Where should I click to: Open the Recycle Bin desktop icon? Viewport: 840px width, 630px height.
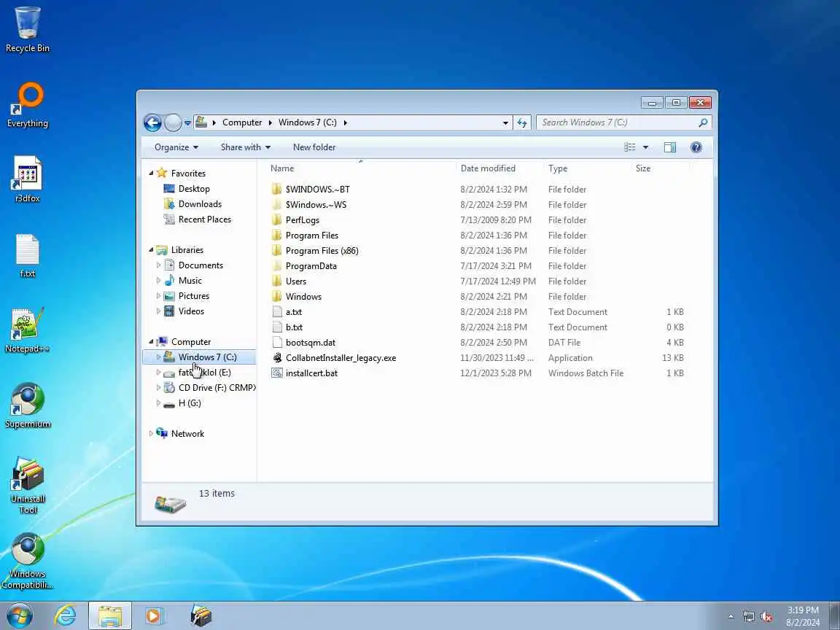27,29
